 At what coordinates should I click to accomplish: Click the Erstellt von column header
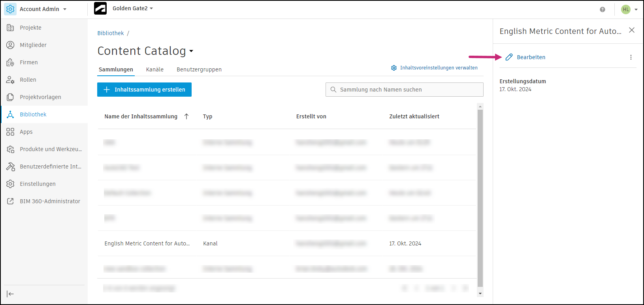[x=311, y=116]
